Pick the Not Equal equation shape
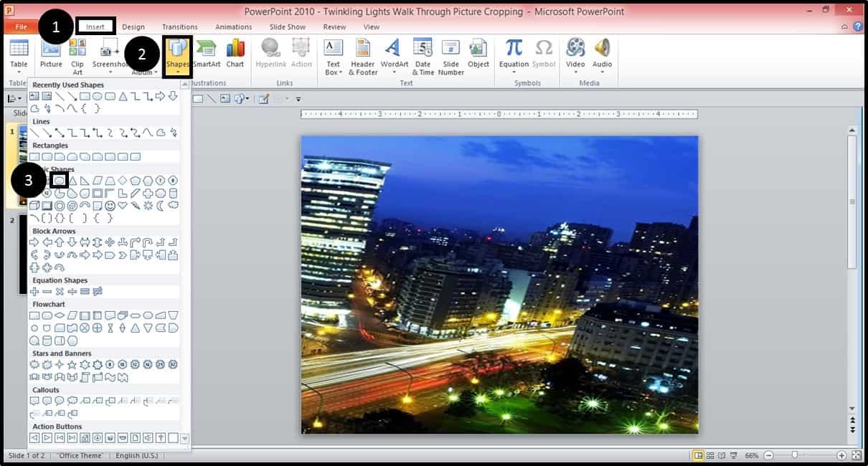Screen dimensions: 868x466 (98, 291)
